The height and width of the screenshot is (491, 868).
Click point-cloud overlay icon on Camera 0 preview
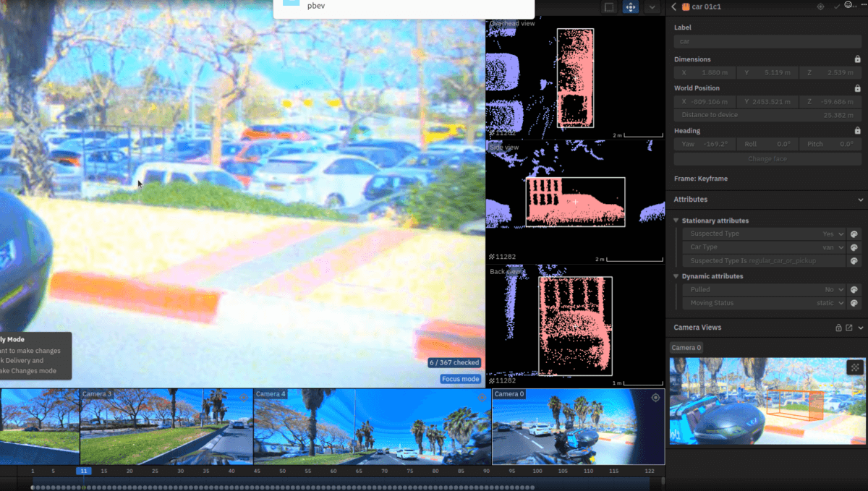click(x=855, y=367)
